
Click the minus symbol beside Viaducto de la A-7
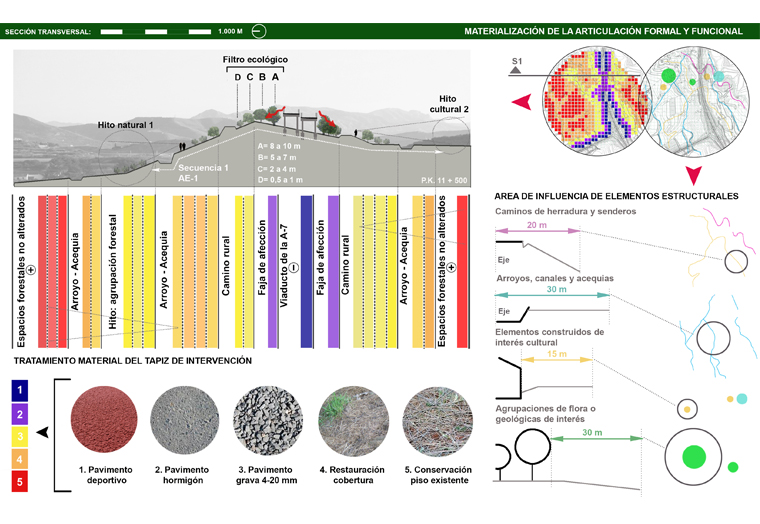[x=294, y=268]
